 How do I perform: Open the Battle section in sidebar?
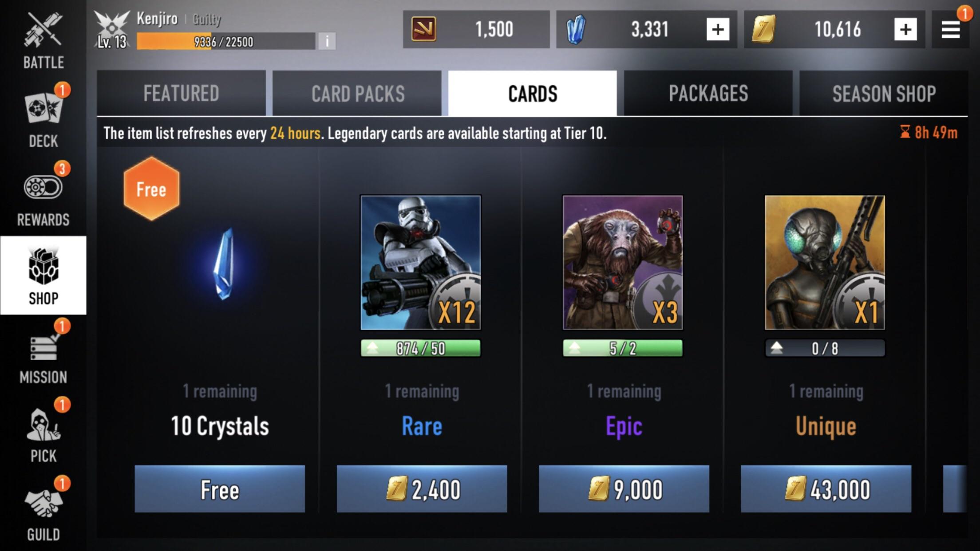coord(43,40)
